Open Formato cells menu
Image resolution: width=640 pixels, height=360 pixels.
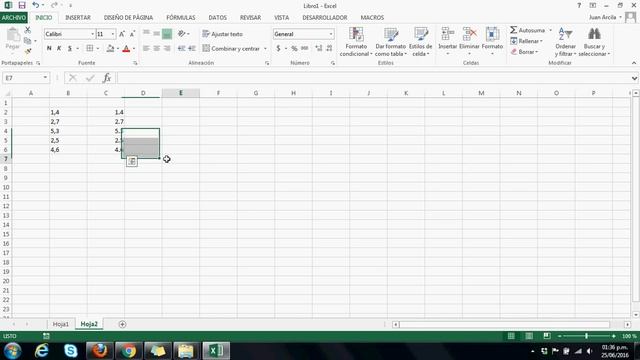point(492,42)
